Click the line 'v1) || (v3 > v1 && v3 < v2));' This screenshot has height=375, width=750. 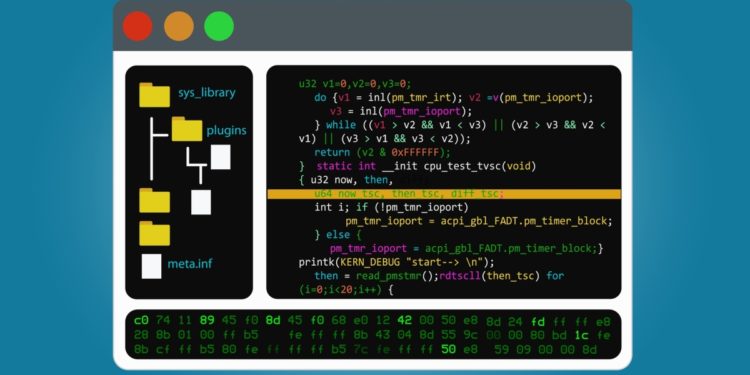[385, 139]
